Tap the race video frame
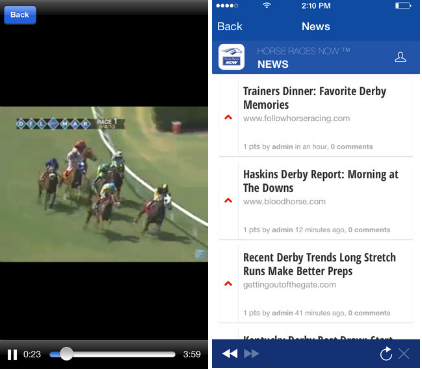Screen dimensions: 422x370 pos(104,184)
